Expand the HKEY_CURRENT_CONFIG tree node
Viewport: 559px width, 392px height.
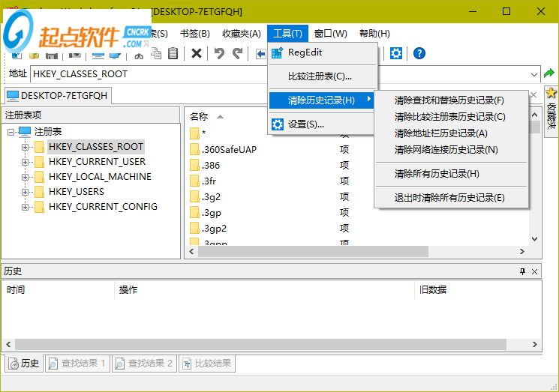tap(25, 207)
